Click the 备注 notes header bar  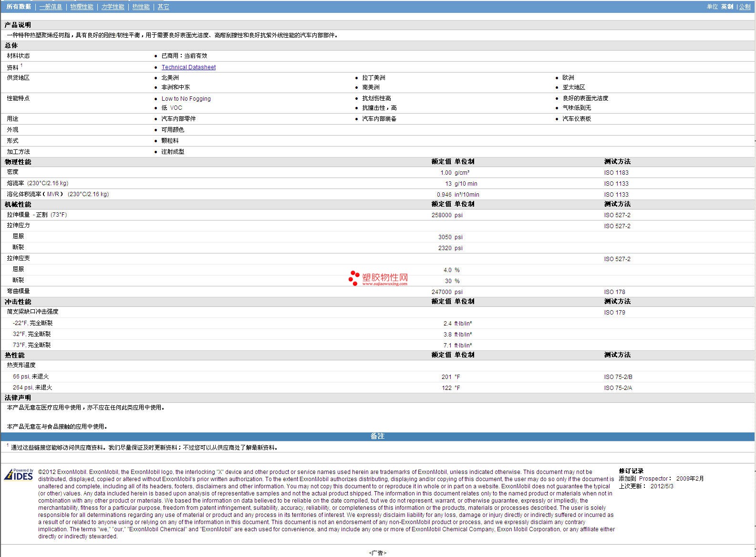[x=377, y=436]
